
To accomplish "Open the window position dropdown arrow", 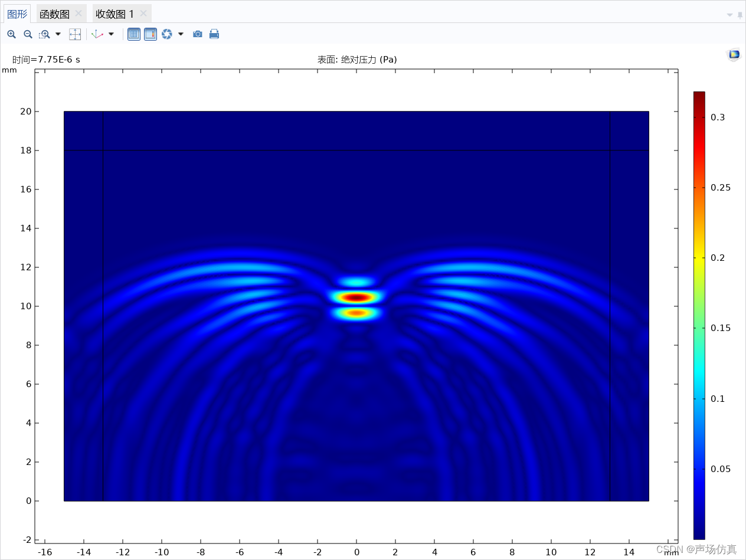I will point(730,15).
